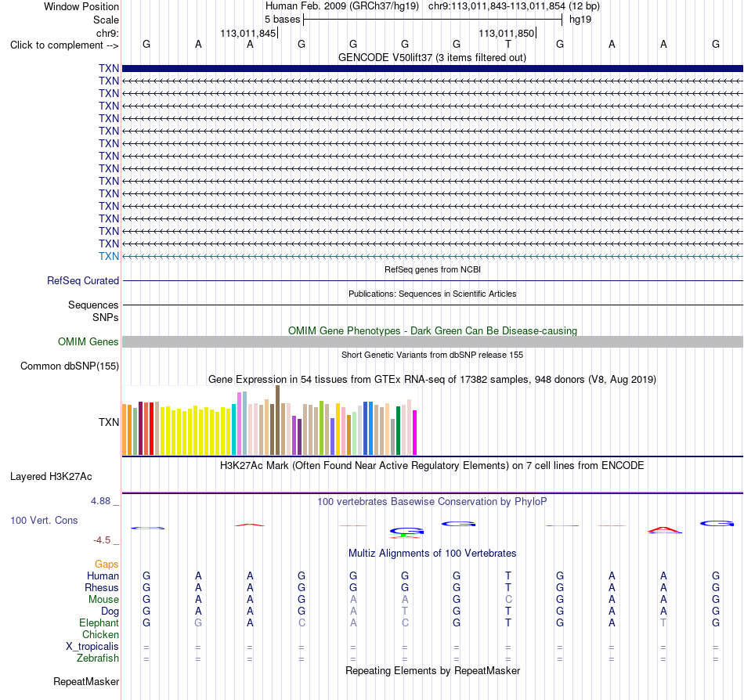Click the light-blue transcript arrow line
This screenshot has height=700, width=744.
[x=432, y=256]
